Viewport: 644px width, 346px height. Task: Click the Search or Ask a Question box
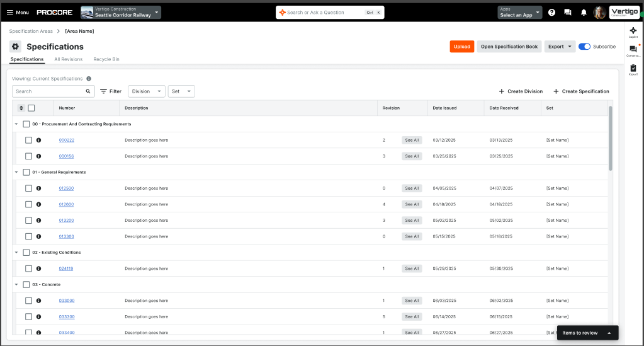tap(330, 13)
